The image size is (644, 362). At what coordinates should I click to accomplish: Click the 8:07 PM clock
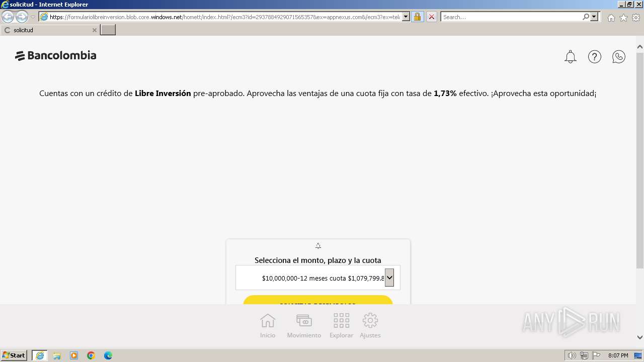pyautogui.click(x=618, y=355)
